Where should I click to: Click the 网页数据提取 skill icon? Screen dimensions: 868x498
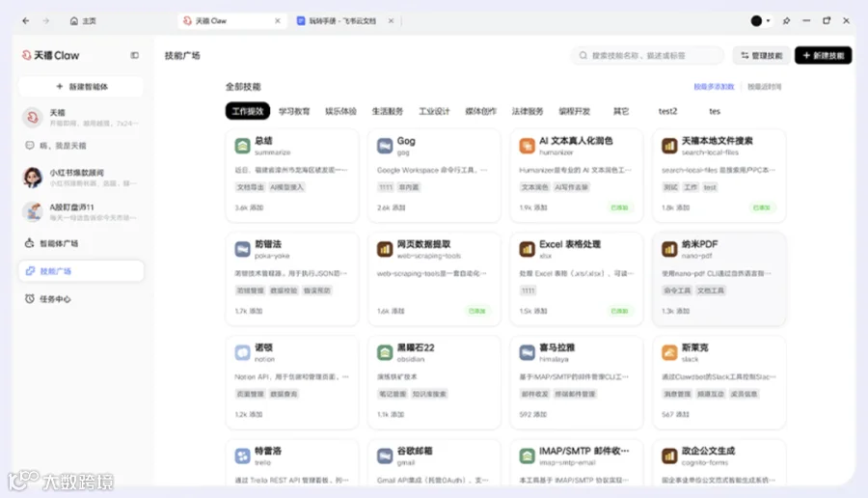tap(385, 249)
